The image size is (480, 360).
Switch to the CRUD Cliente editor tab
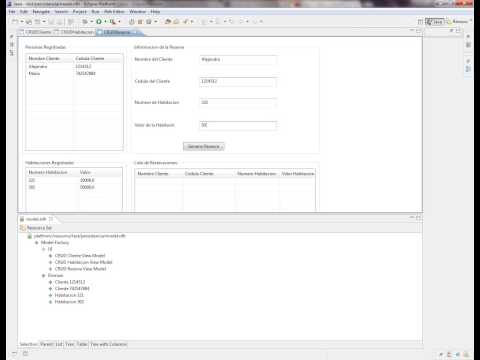(x=38, y=32)
